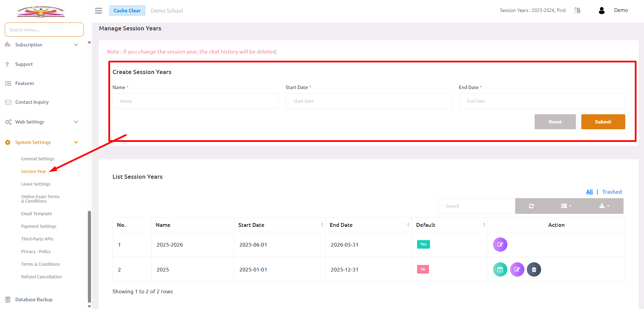Click the refresh icon in table toolbar
This screenshot has width=644, height=309.
531,206
